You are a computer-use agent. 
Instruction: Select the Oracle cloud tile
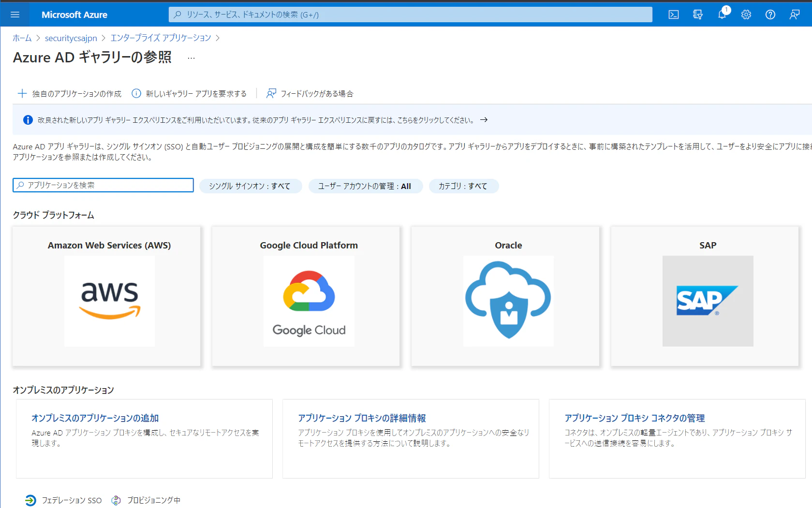click(x=505, y=296)
